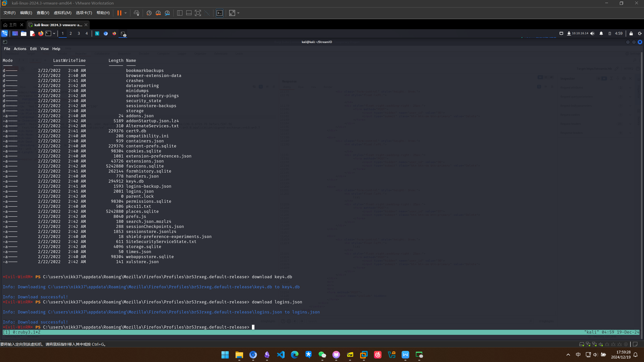Click send Ctrl+Alt+Del toolbar icon

click(x=136, y=13)
